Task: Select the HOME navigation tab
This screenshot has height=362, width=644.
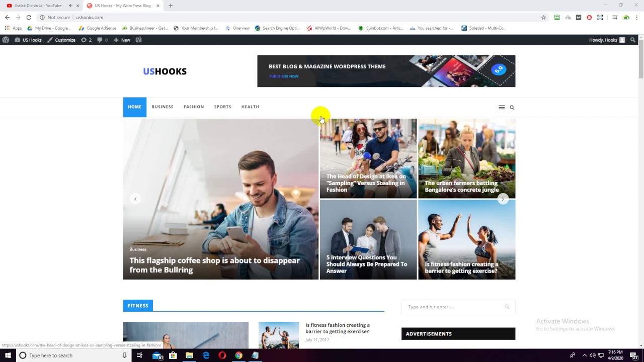Action: (134, 107)
